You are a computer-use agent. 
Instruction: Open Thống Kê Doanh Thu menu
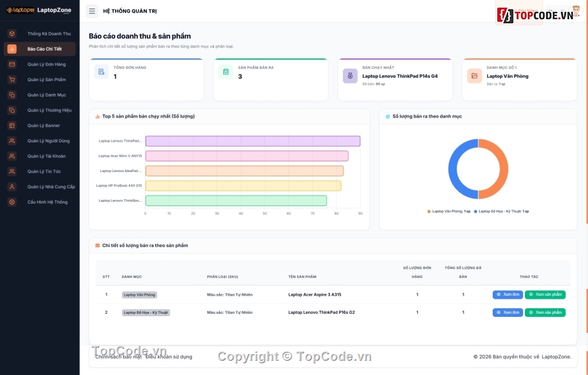click(40, 34)
